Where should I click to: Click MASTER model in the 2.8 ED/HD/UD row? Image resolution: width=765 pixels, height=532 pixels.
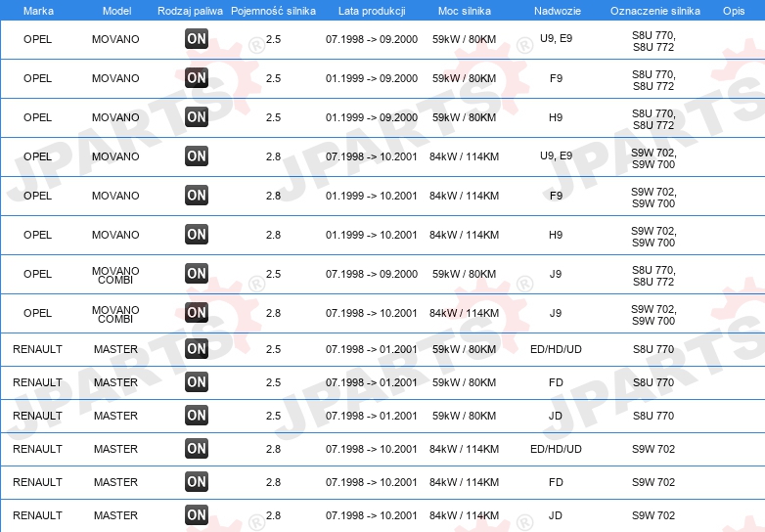[x=115, y=449]
